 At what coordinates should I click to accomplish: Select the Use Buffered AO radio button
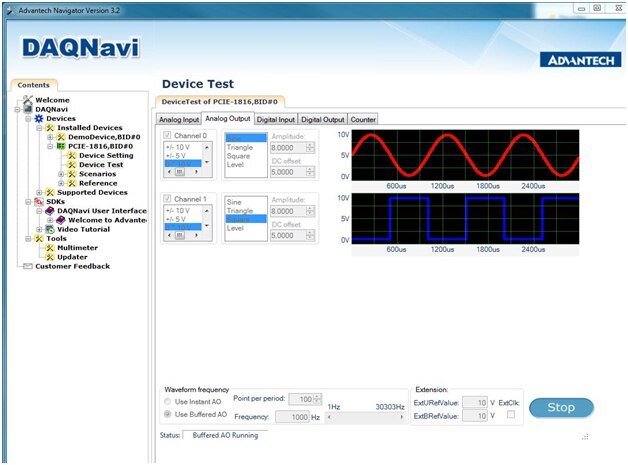(x=167, y=414)
